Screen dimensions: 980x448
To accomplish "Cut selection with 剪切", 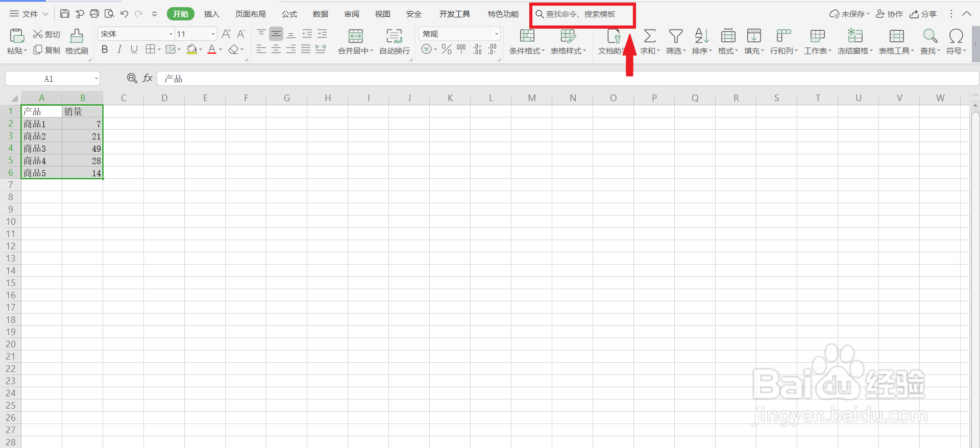I will [x=46, y=34].
